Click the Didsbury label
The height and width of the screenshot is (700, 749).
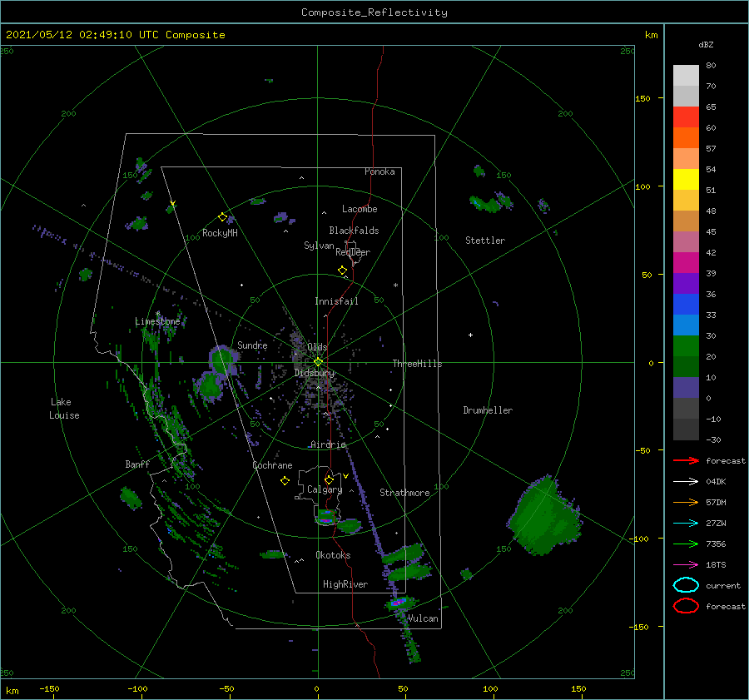314,373
